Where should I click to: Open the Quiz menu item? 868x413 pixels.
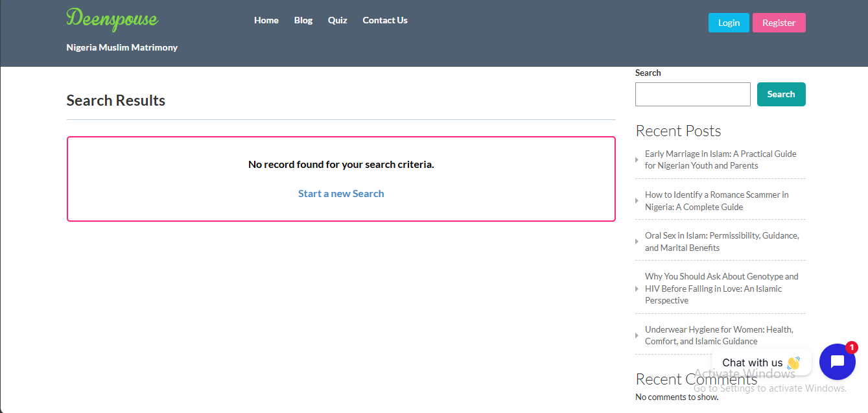337,20
